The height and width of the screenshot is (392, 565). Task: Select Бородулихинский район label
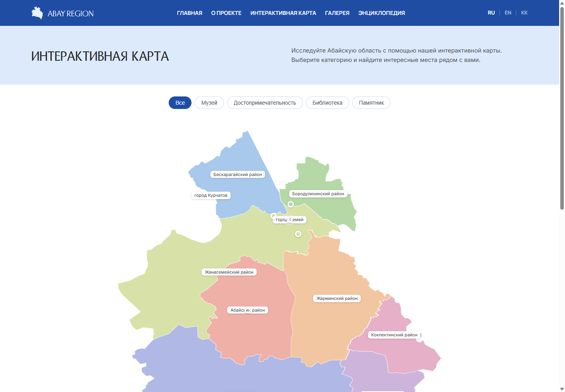tap(318, 194)
